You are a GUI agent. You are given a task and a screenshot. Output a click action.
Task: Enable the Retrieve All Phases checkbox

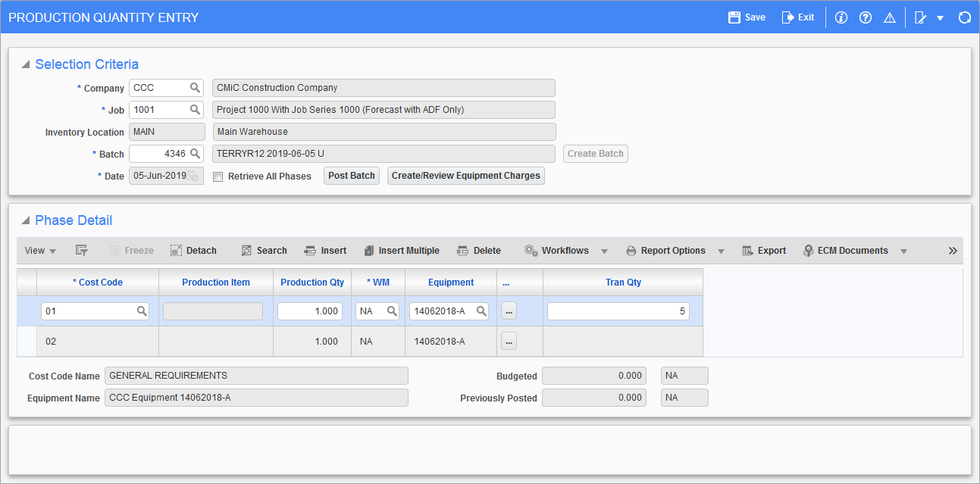218,176
